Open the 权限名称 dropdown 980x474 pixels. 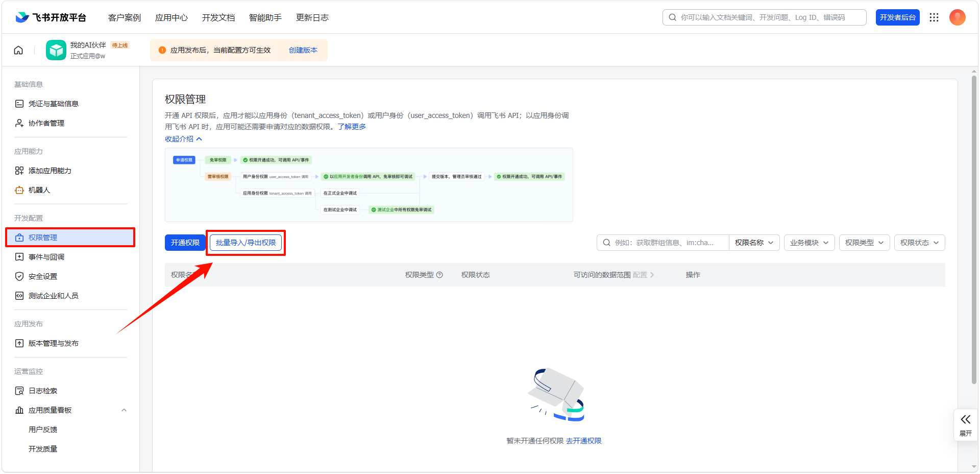coord(754,243)
